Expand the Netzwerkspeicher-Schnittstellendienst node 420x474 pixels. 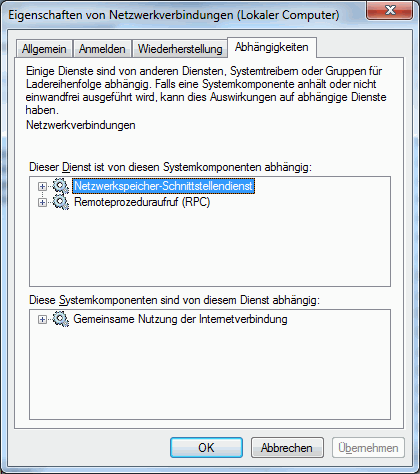(42, 186)
